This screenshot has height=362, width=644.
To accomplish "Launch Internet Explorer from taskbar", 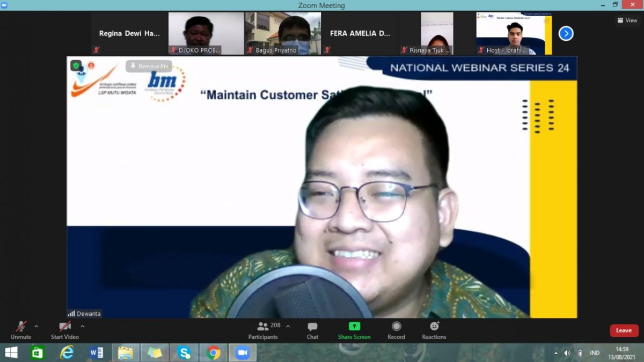I will pyautogui.click(x=67, y=352).
